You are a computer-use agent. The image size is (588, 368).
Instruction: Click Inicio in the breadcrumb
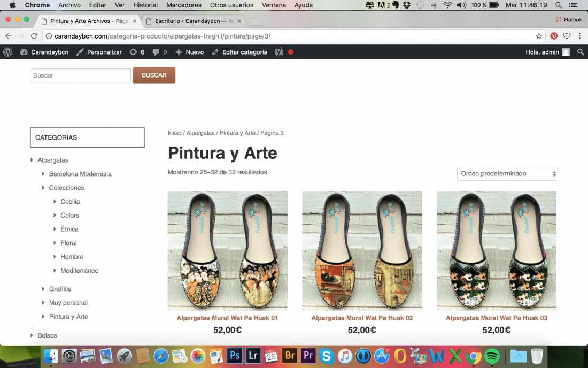174,133
